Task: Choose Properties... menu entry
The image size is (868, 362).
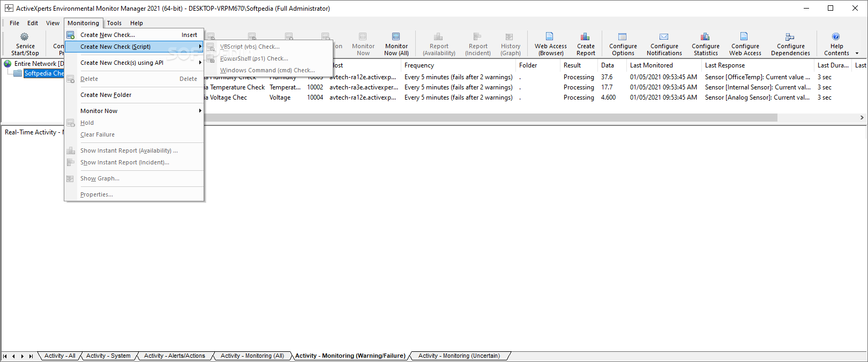Action: pos(134,194)
